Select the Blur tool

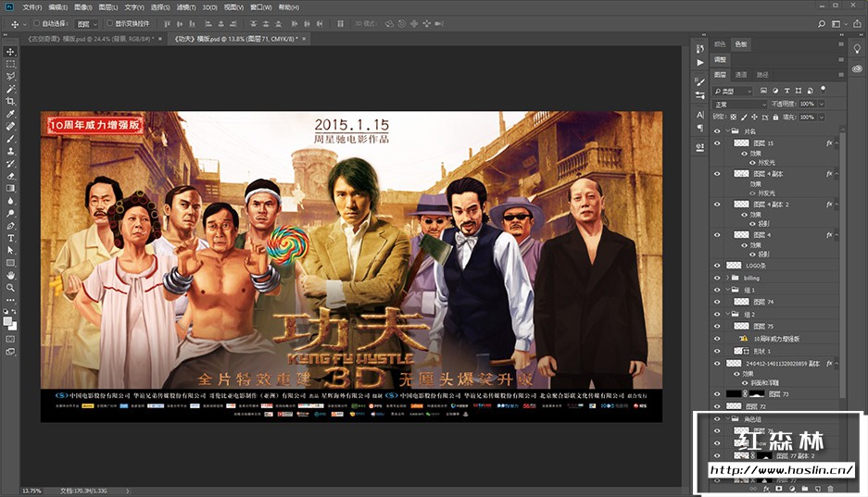[x=10, y=201]
